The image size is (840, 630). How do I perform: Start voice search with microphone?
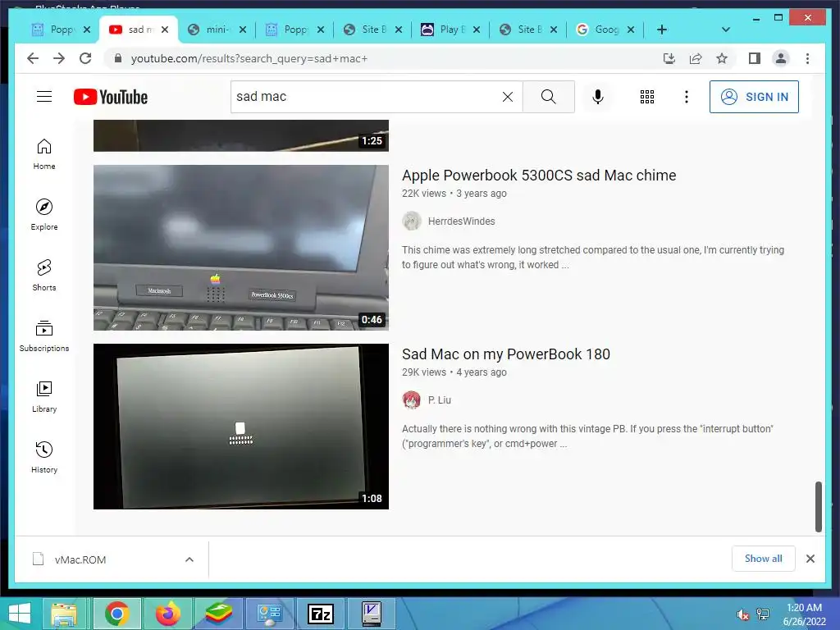pos(598,97)
